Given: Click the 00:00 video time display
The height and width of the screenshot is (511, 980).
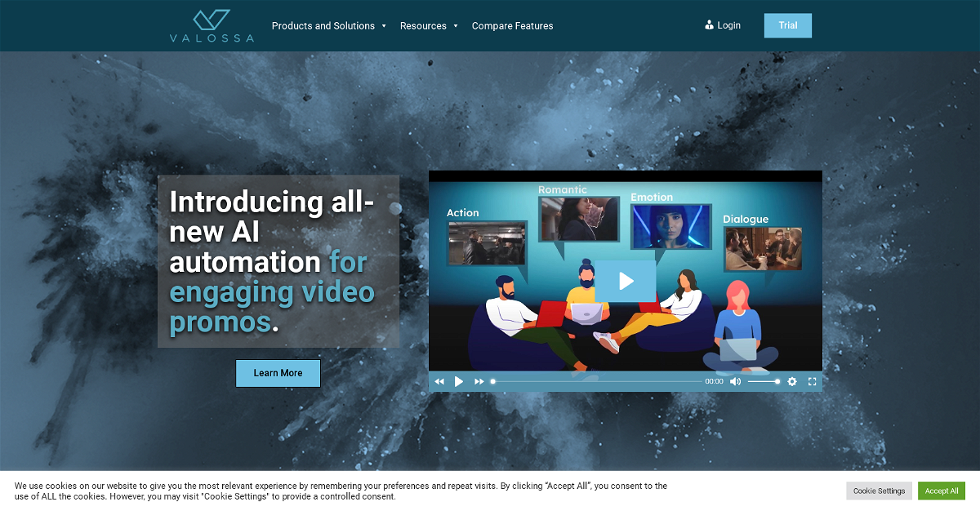Looking at the screenshot, I should pyautogui.click(x=715, y=381).
